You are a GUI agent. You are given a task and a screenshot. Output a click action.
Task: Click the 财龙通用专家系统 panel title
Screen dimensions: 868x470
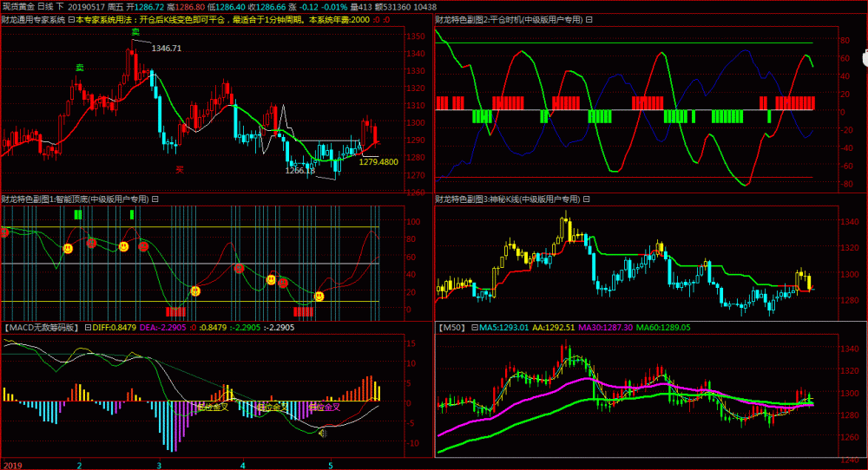click(33, 20)
